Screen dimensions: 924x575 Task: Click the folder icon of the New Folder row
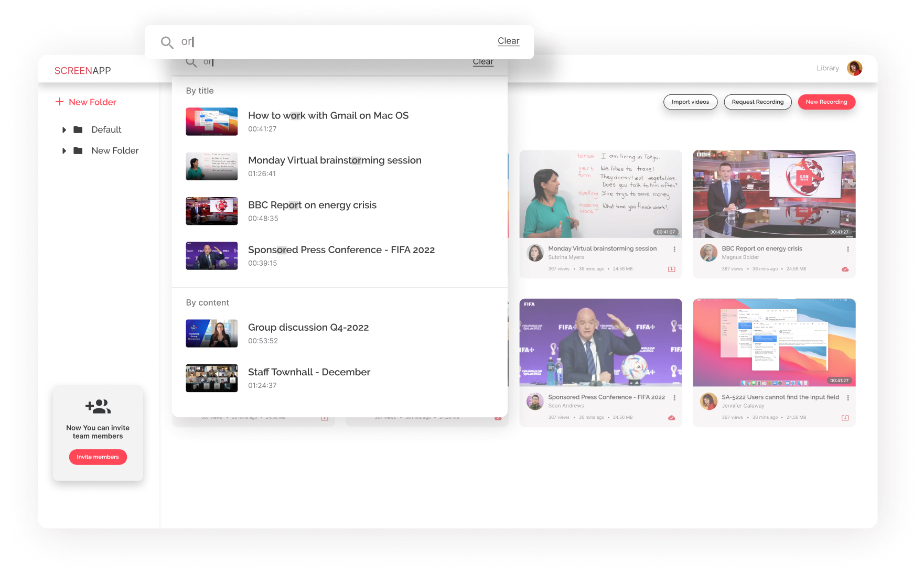coord(78,150)
